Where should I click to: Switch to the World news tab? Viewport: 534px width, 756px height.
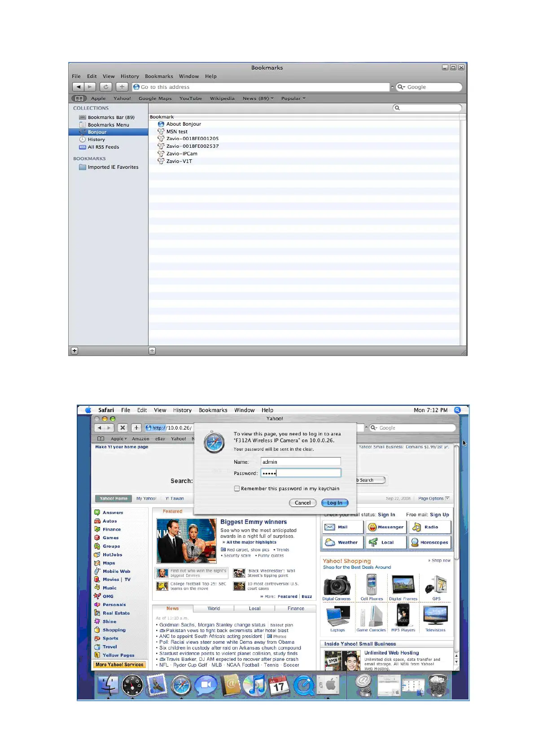pyautogui.click(x=214, y=608)
